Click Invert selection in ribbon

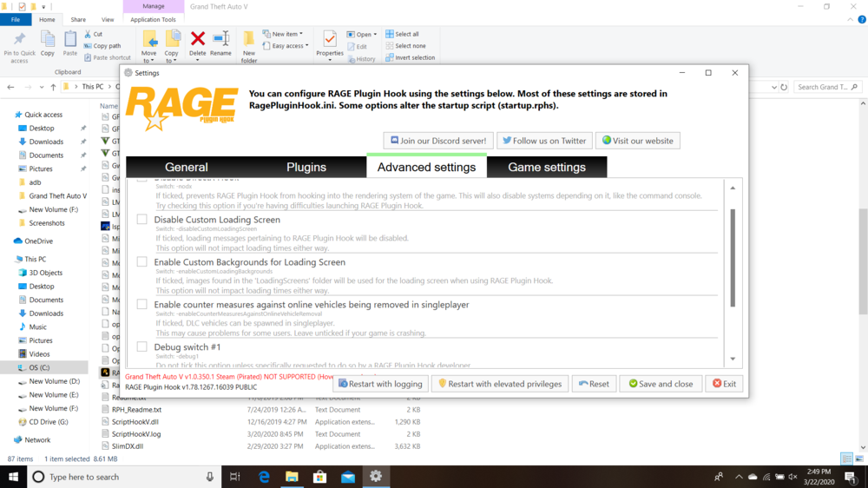tap(411, 57)
